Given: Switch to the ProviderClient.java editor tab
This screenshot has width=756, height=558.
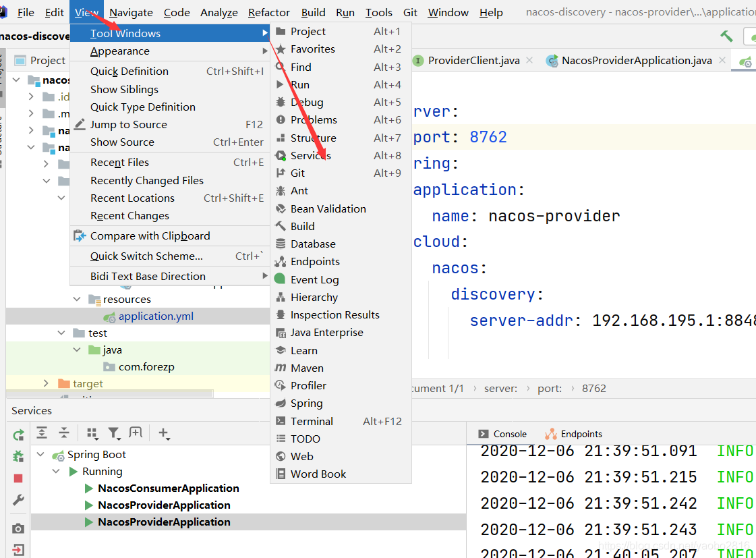Looking at the screenshot, I should (x=473, y=60).
